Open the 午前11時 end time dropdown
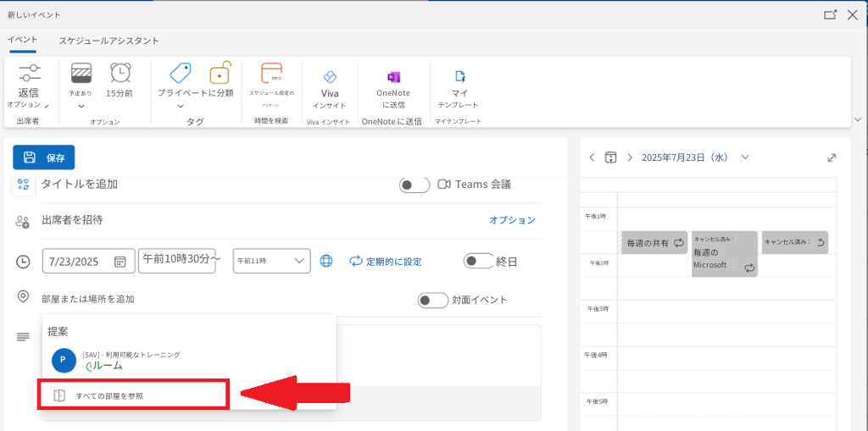The height and width of the screenshot is (431, 868). (x=272, y=260)
